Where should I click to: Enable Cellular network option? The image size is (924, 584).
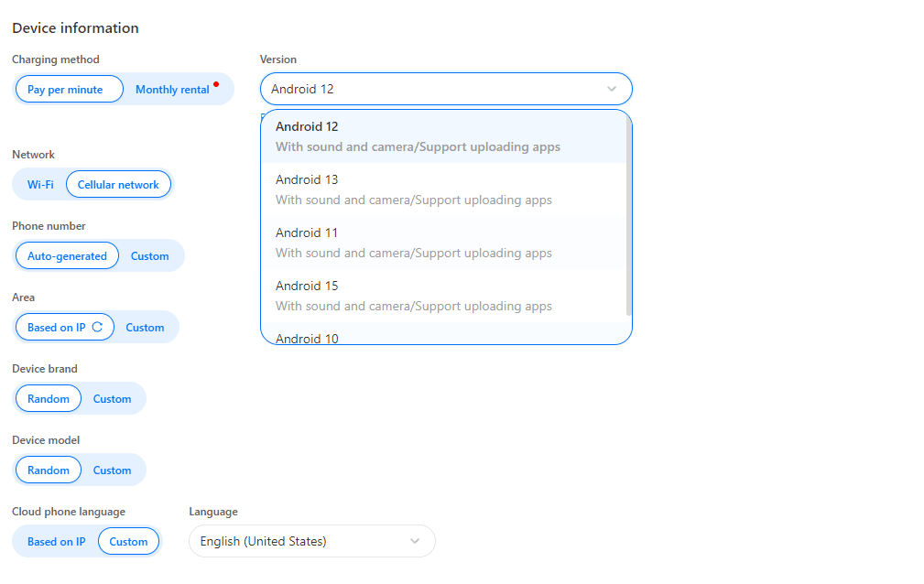tap(118, 184)
